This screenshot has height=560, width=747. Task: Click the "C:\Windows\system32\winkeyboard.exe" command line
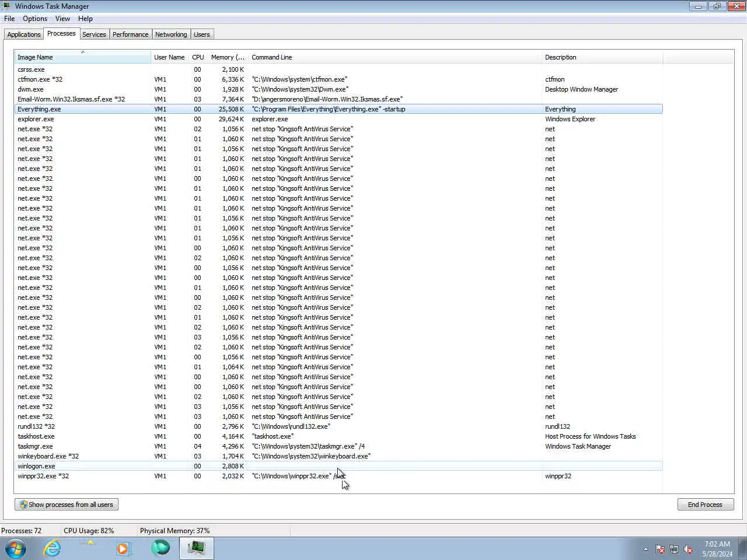click(x=311, y=456)
